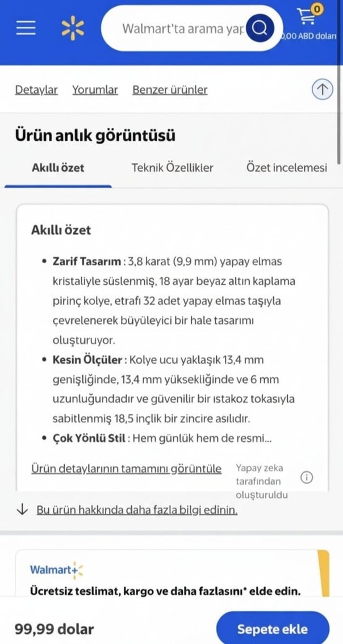Open the hamburger navigation menu
This screenshot has height=644, width=343.
[25, 27]
